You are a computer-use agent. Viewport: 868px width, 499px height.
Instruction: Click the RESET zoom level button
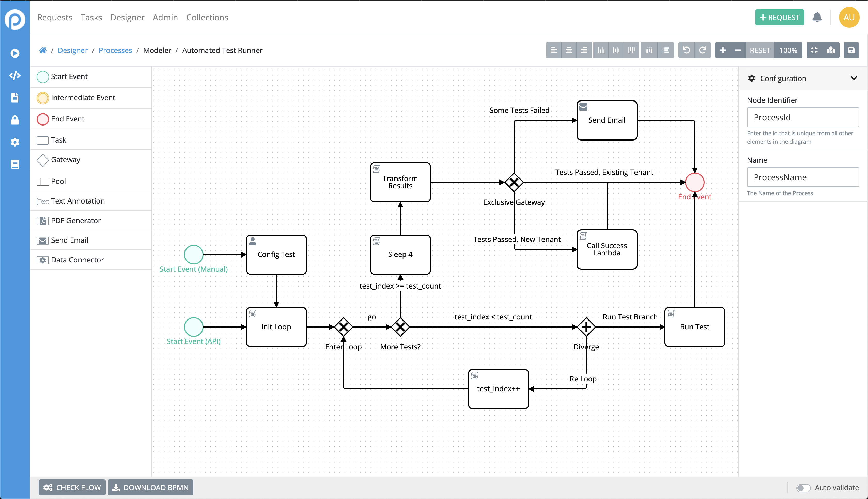pyautogui.click(x=760, y=50)
